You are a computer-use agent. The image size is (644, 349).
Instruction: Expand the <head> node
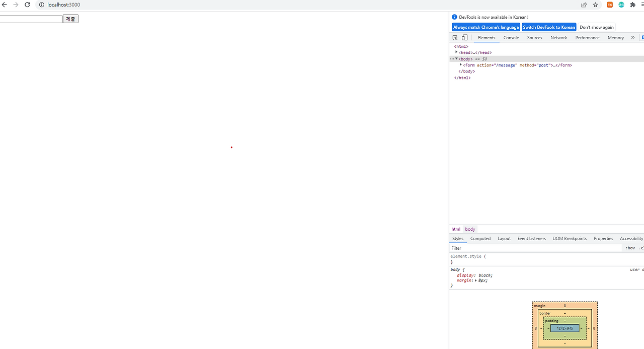point(456,52)
